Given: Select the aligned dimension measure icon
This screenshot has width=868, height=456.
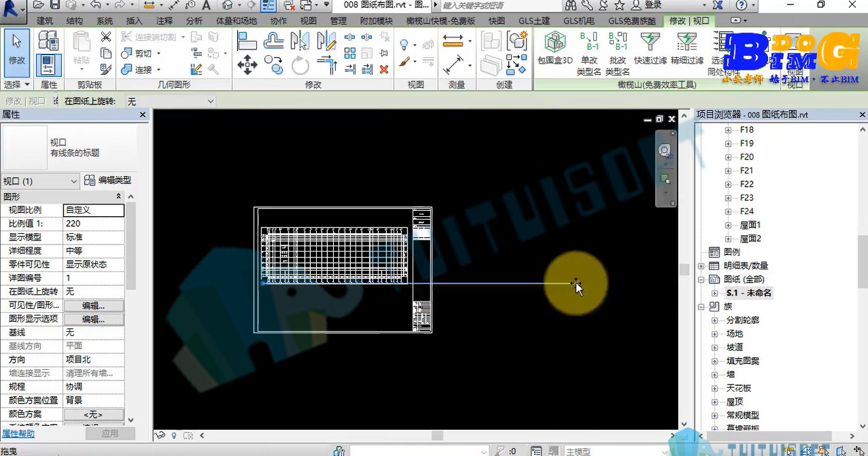Looking at the screenshot, I should pos(453,64).
